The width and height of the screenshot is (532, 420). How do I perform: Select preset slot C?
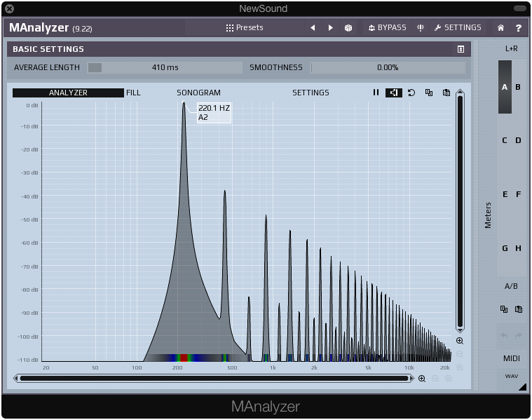coord(505,140)
